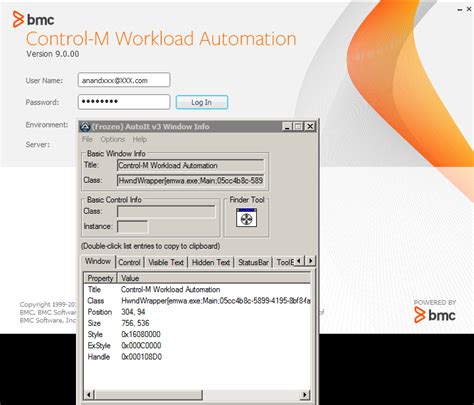
Task: Click into the User Name field
Action: [124, 80]
